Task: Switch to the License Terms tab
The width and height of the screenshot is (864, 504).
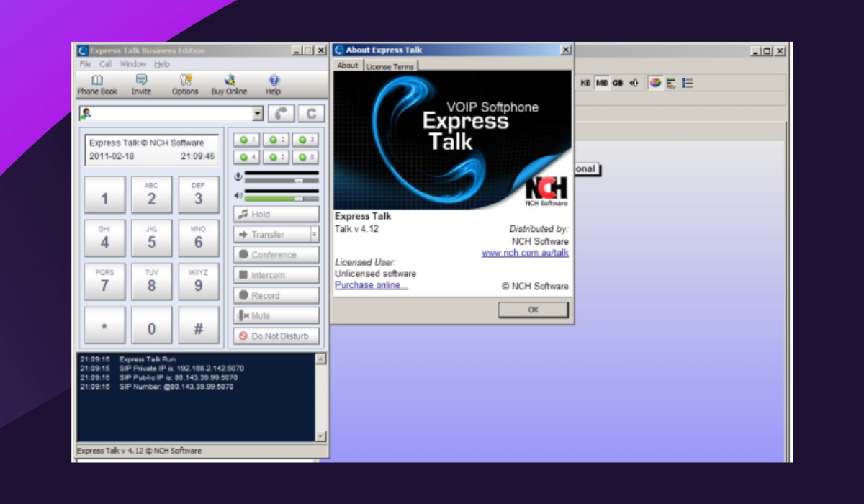Action: [390, 66]
